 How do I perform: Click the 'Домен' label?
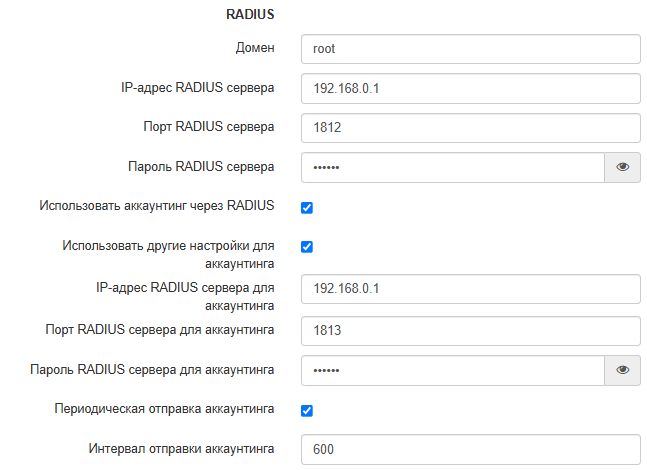(255, 48)
